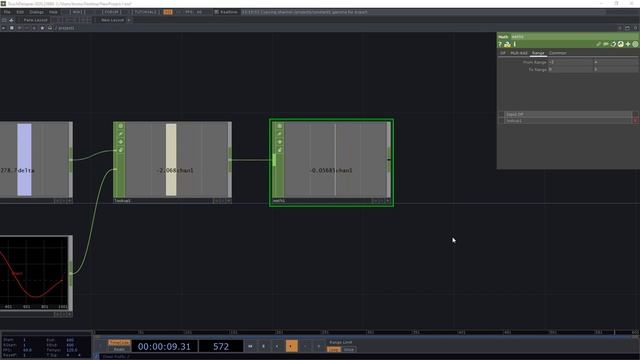Click the frame number 572 field

coord(221,347)
